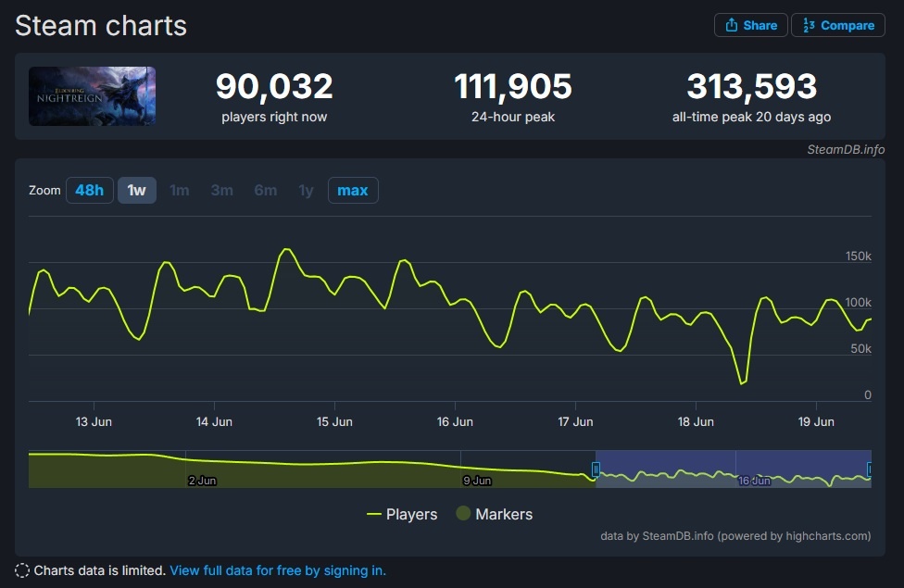Open the Elden Ring Nightreign game thumbnail
Screen dimensions: 904x588
pos(93,96)
